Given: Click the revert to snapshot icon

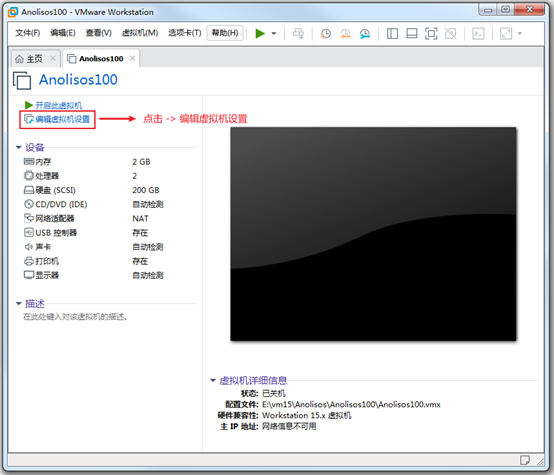Looking at the screenshot, I should tap(345, 34).
